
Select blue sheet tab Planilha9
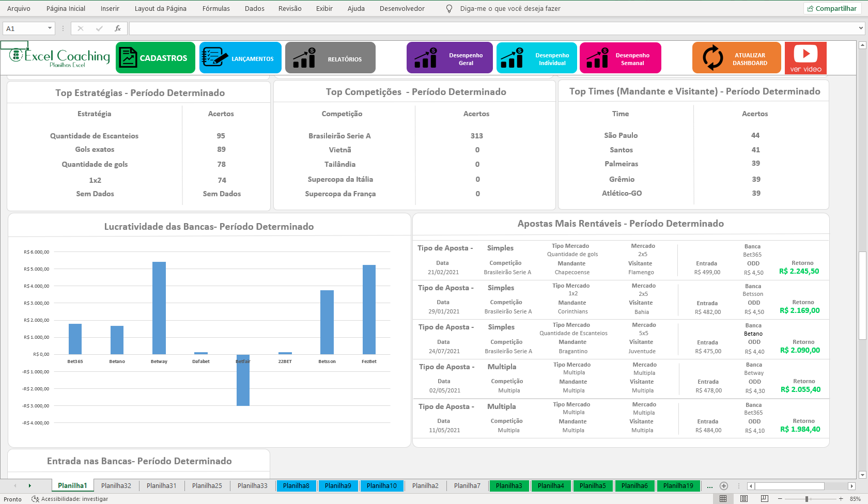click(338, 485)
